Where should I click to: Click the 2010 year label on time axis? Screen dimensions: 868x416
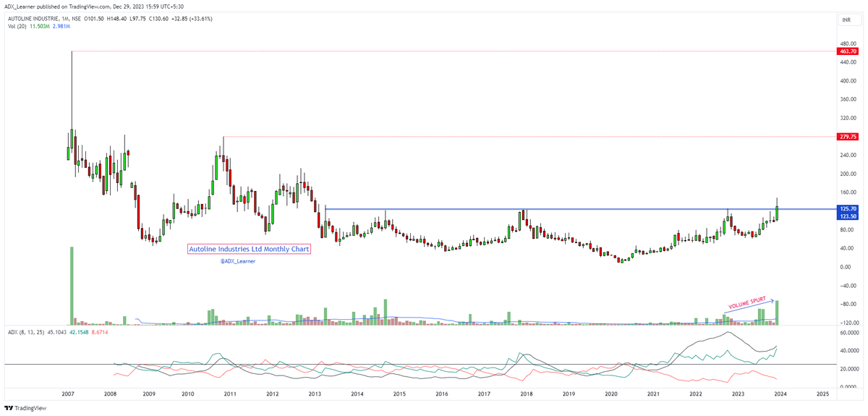(187, 394)
